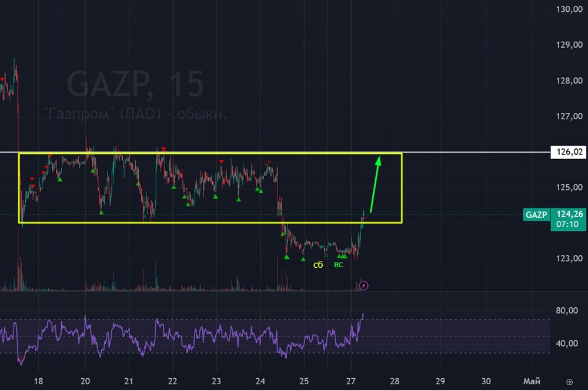Viewport: 588px width, 390px height.
Task: Click the 123,00 price scale label
Action: tap(569, 258)
